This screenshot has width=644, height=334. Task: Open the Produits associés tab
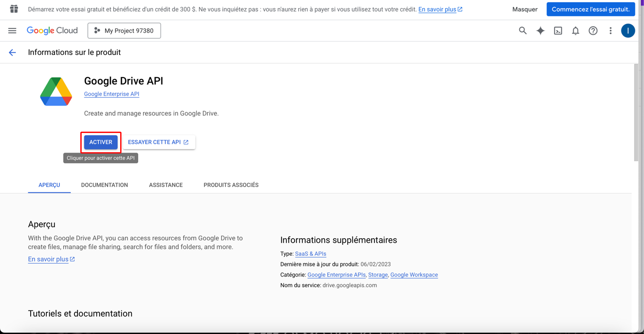pyautogui.click(x=231, y=185)
